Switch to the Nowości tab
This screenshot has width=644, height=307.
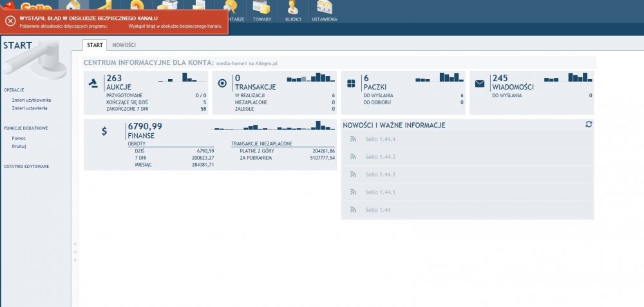point(124,45)
